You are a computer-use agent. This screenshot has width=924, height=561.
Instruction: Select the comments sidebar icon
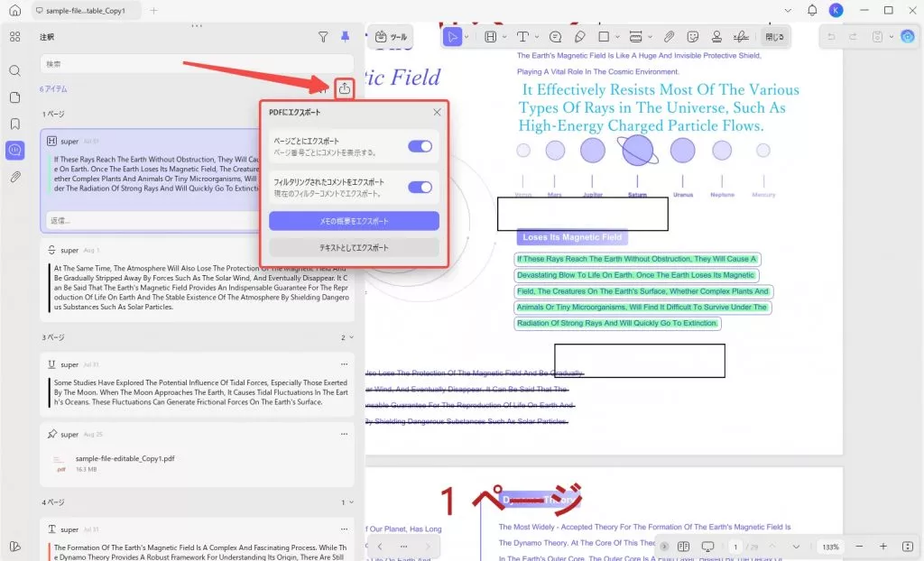click(14, 151)
